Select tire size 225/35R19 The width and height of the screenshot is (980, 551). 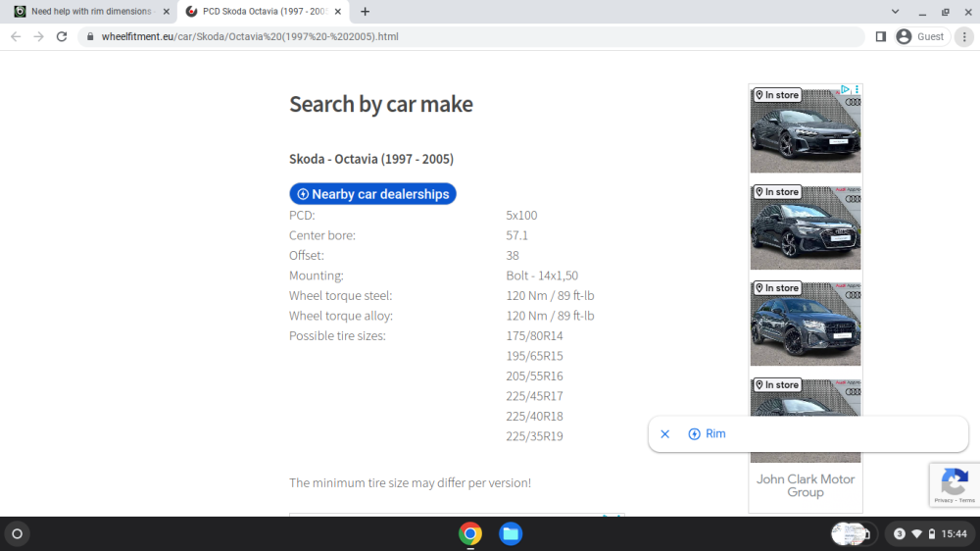[534, 436]
